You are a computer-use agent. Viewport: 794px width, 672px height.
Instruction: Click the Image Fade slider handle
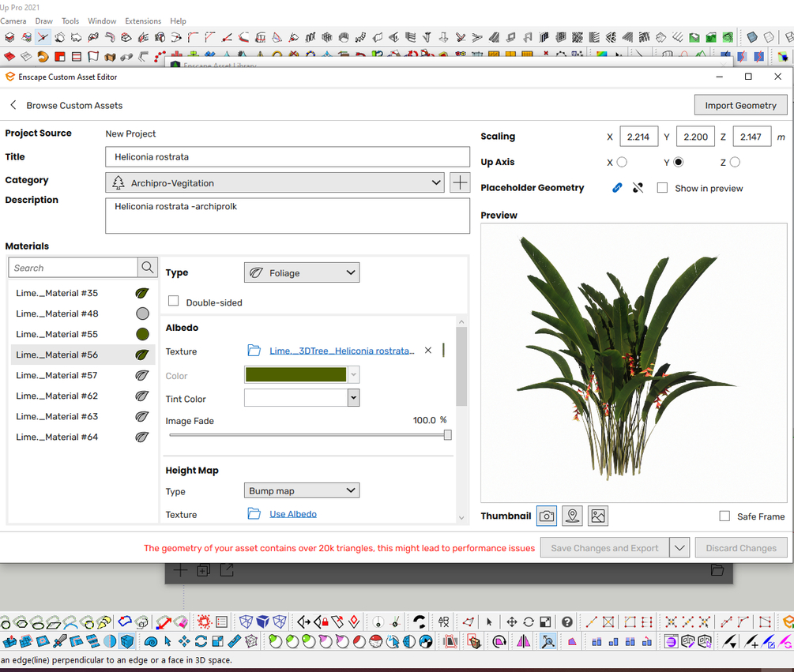tap(448, 434)
